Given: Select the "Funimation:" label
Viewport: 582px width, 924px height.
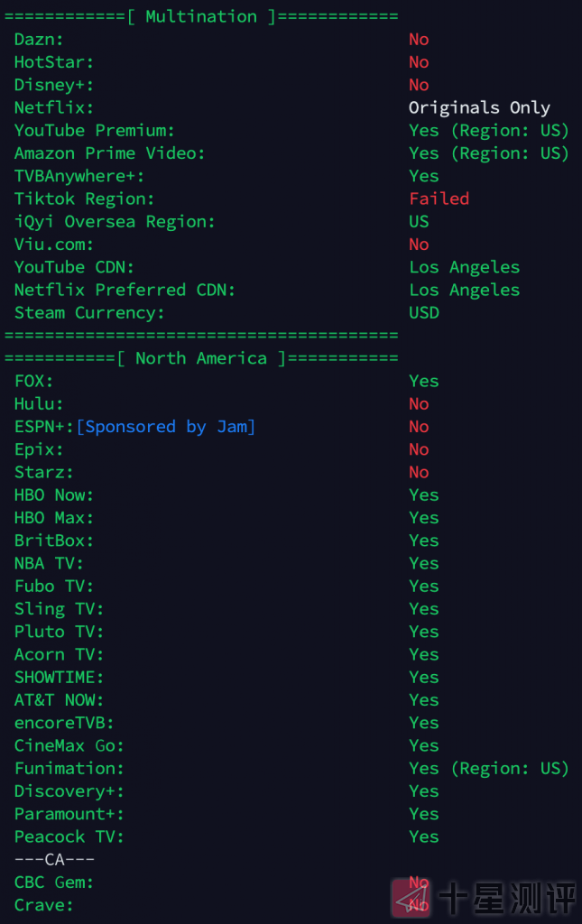Looking at the screenshot, I should (69, 769).
